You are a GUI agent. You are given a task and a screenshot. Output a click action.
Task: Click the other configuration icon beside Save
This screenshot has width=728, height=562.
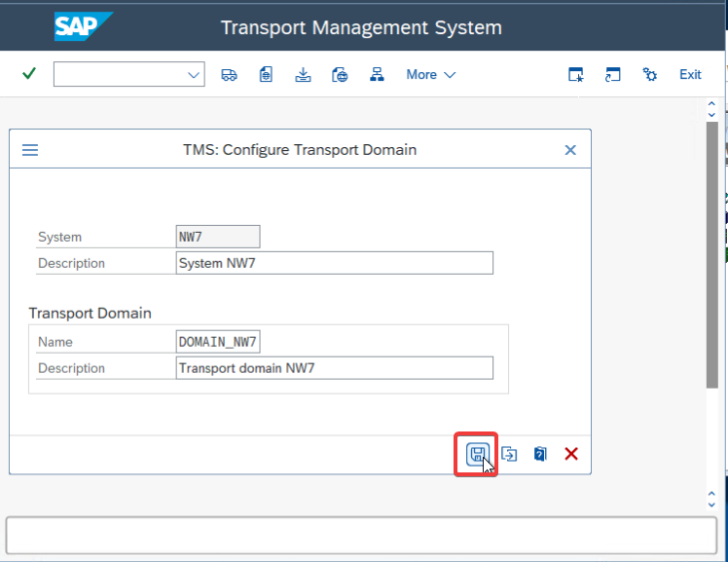509,454
